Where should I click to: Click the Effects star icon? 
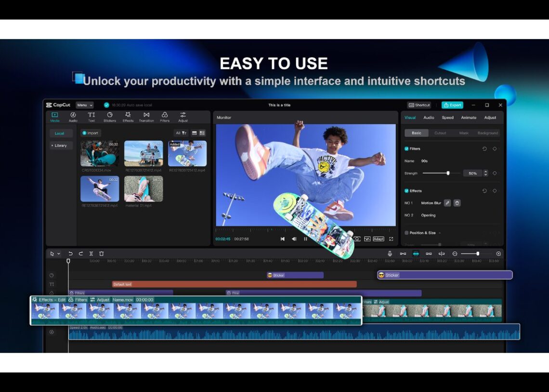(128, 115)
